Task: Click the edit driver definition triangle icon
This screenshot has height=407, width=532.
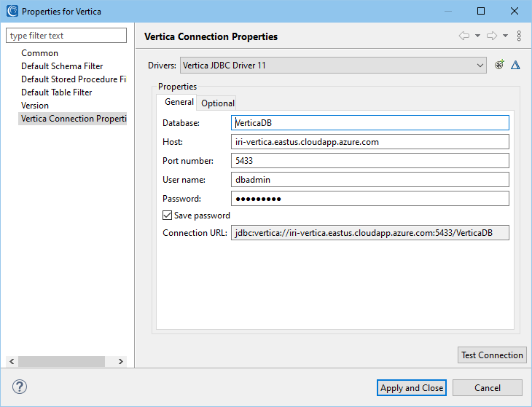Action: coord(515,65)
